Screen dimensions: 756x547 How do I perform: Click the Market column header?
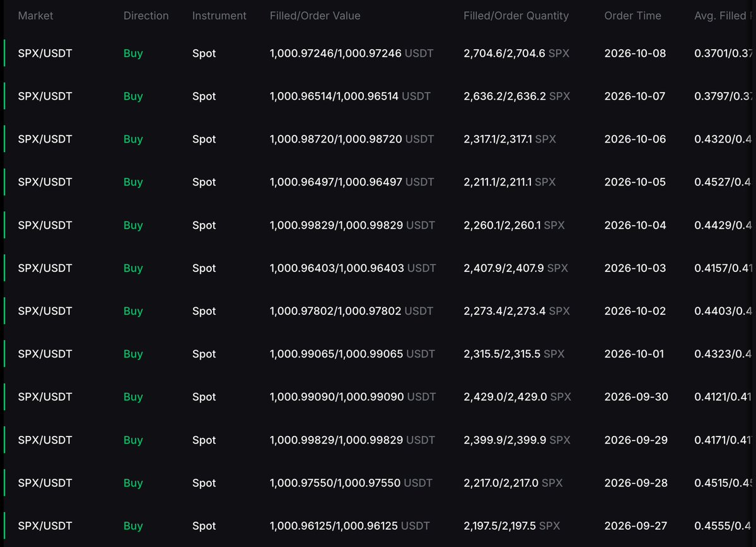point(35,16)
